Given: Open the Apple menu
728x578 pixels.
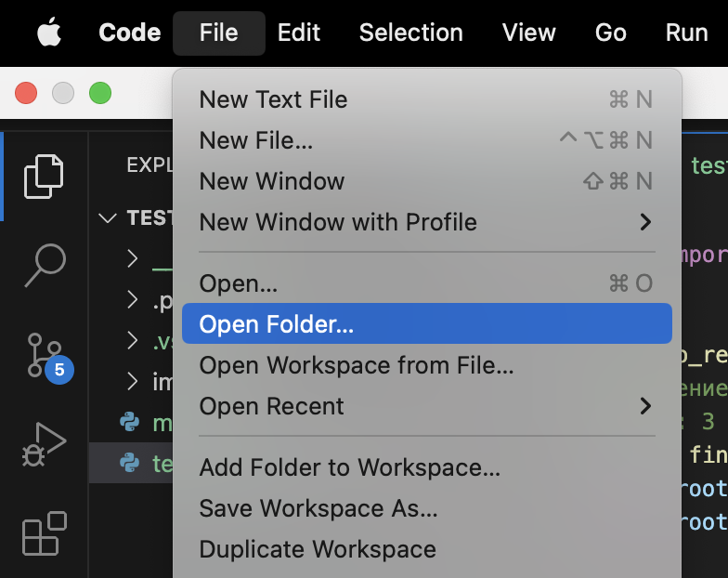Looking at the screenshot, I should (49, 33).
